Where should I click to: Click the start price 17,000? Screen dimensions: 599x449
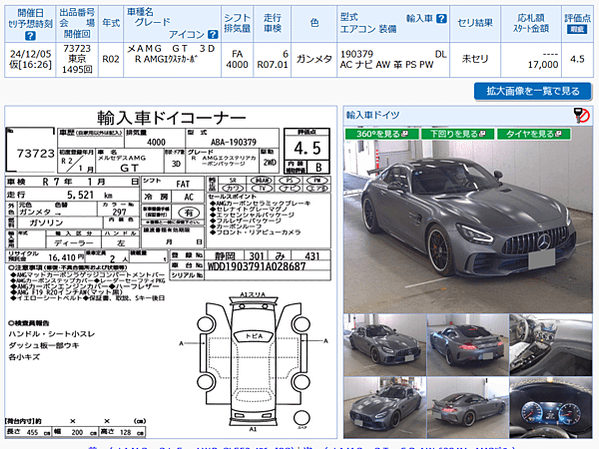[x=543, y=65]
